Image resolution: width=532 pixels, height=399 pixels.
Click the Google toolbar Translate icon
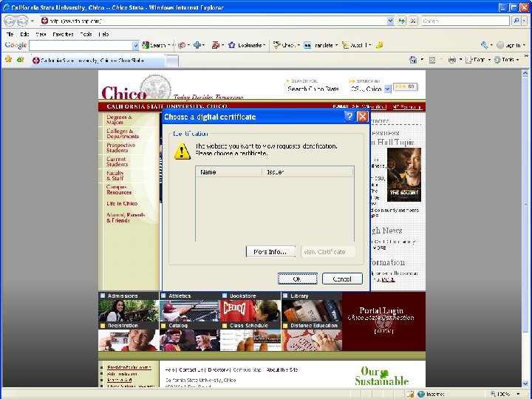[307, 45]
